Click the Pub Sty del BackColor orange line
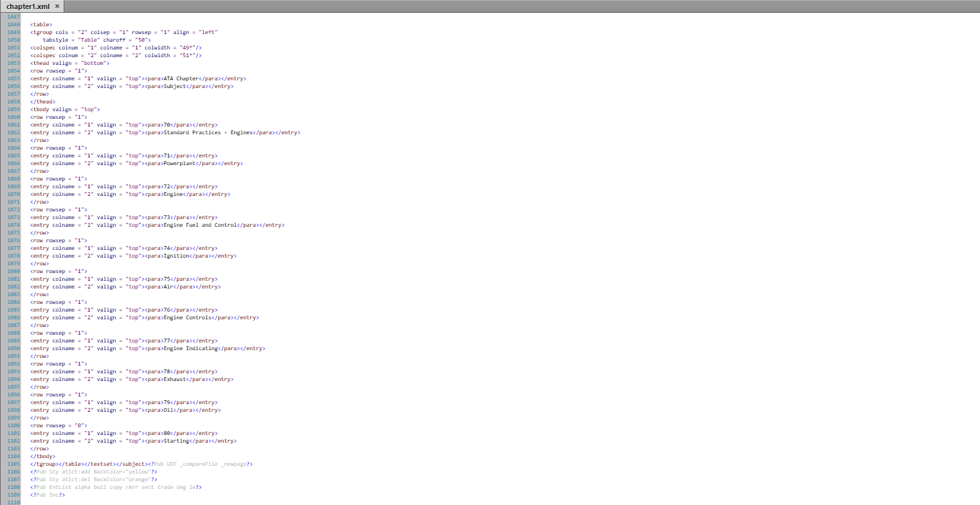The height and width of the screenshot is (505, 980). tap(94, 479)
